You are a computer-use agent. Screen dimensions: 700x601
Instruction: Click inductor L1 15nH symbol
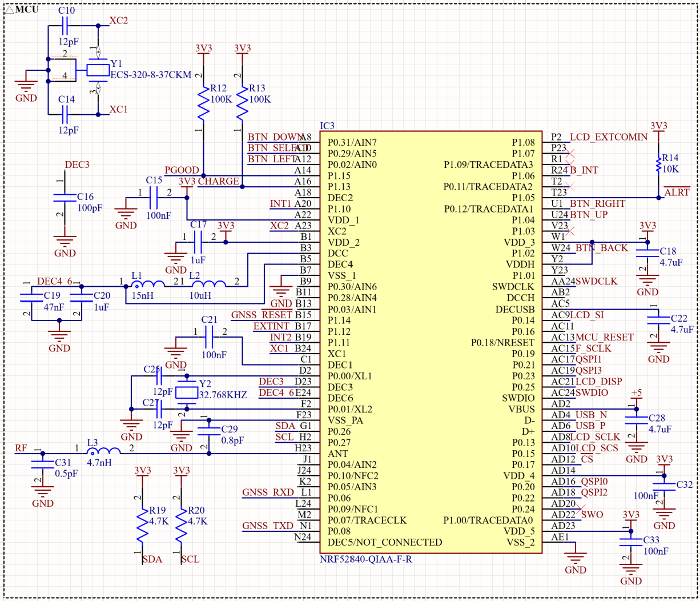[x=148, y=283]
